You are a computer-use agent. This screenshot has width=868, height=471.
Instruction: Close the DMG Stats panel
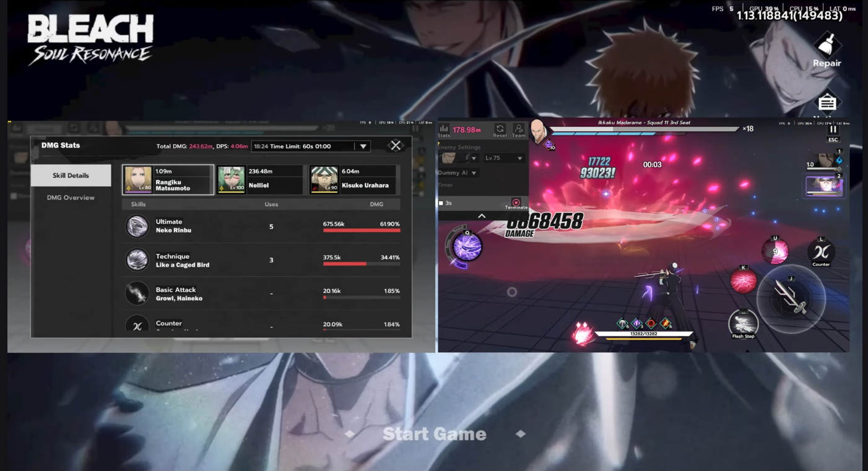396,145
